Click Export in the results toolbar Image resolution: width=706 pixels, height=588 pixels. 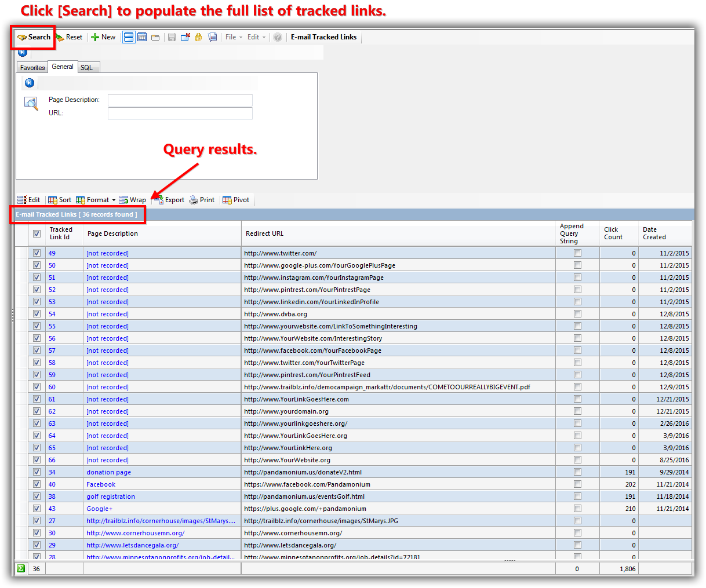(x=169, y=200)
